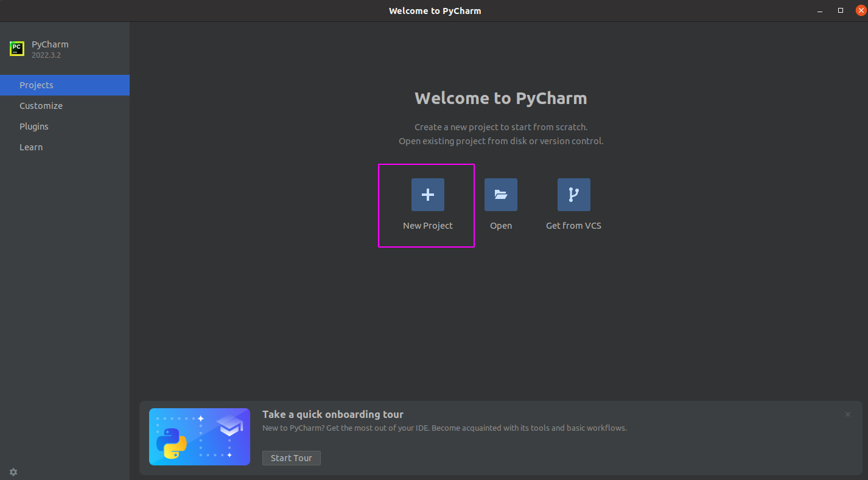Image resolution: width=868 pixels, height=480 pixels.
Task: Close the Welcome to PyCharm window
Action: point(860,10)
